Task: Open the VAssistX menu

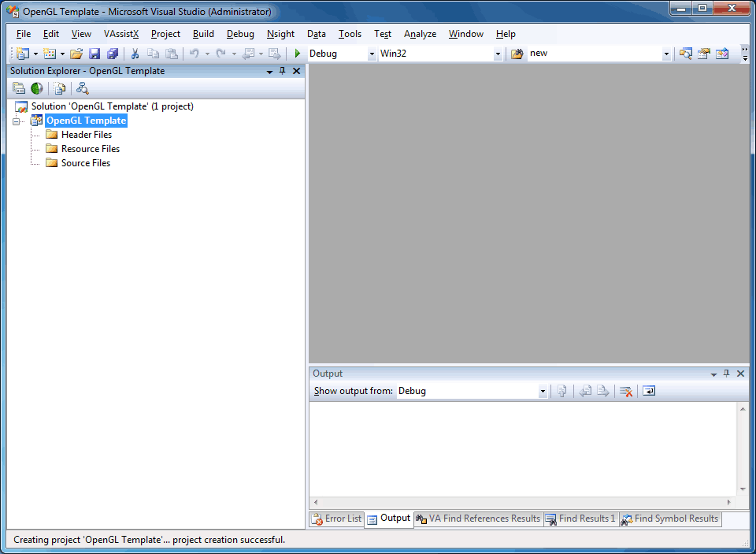Action: [x=121, y=34]
